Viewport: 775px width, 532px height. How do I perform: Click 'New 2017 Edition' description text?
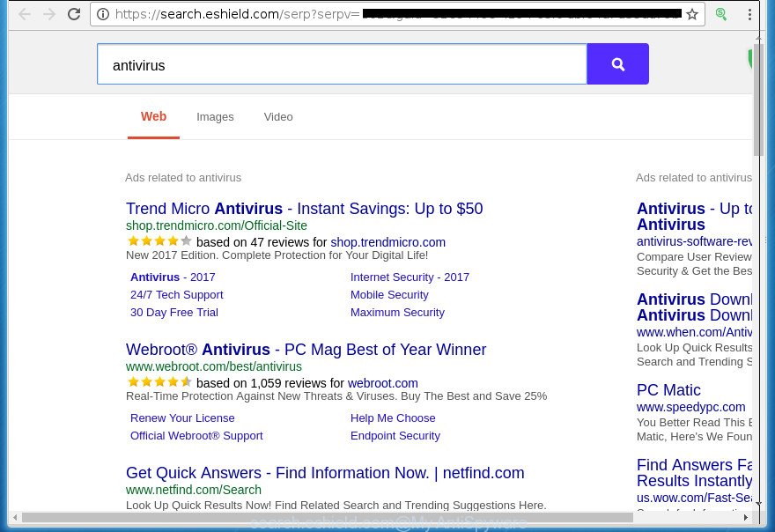277,255
